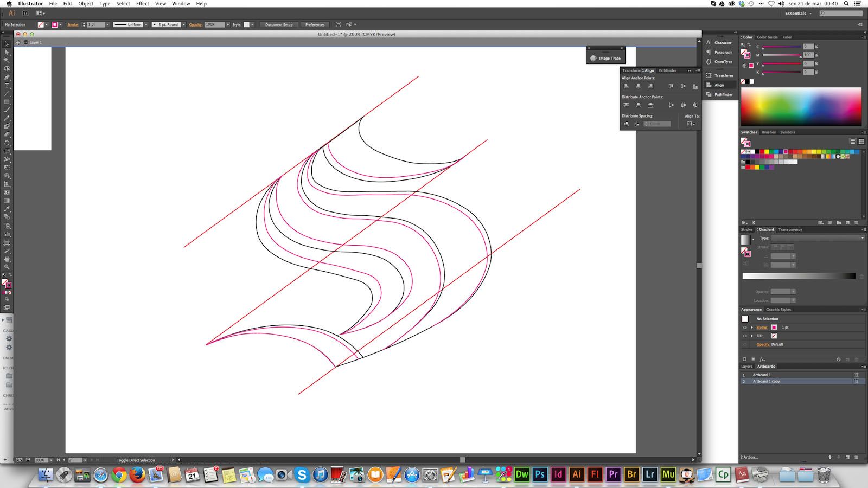Toggle visibility of Fill in Appearance panel
The height and width of the screenshot is (488, 868).
tap(745, 336)
